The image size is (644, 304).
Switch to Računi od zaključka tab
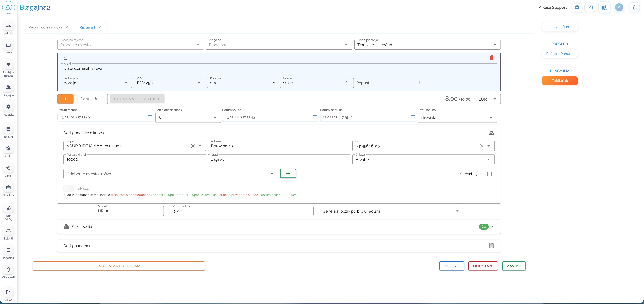[45, 27]
